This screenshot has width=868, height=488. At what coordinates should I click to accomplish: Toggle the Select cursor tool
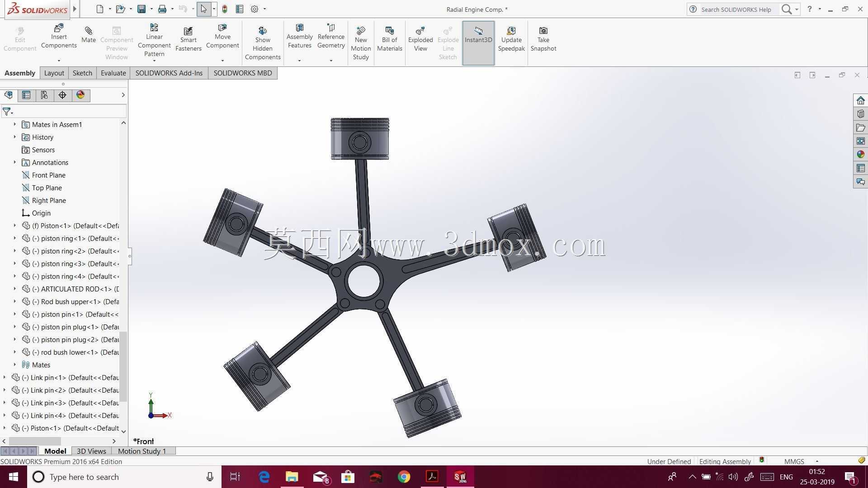(x=204, y=9)
